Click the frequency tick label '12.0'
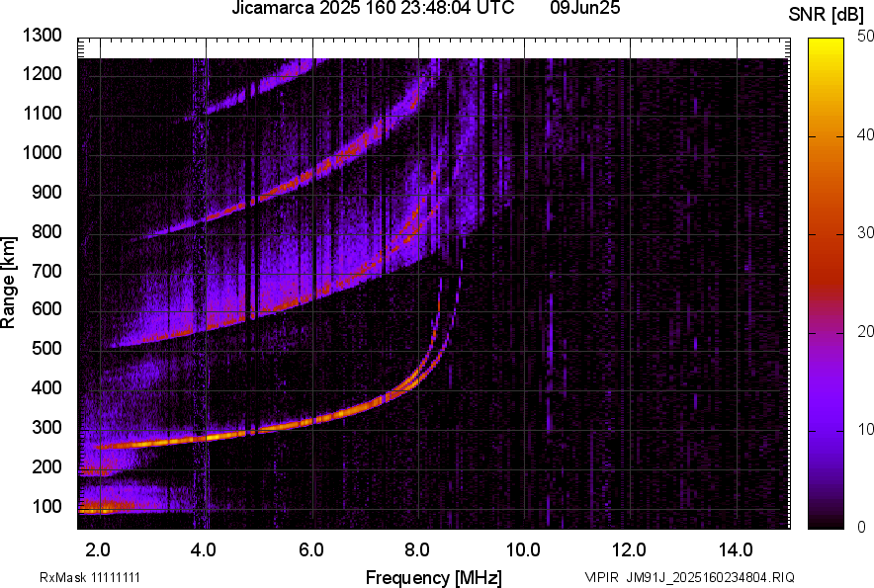The height and width of the screenshot is (588, 874). point(629,550)
